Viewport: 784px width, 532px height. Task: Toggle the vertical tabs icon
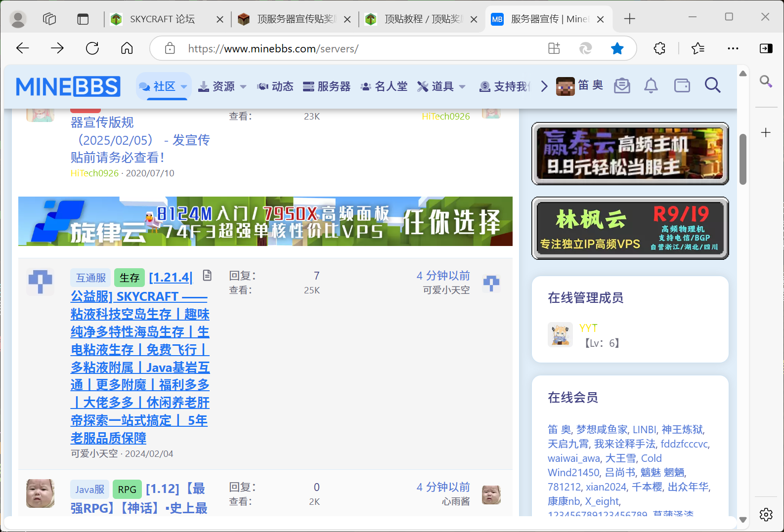(x=83, y=19)
